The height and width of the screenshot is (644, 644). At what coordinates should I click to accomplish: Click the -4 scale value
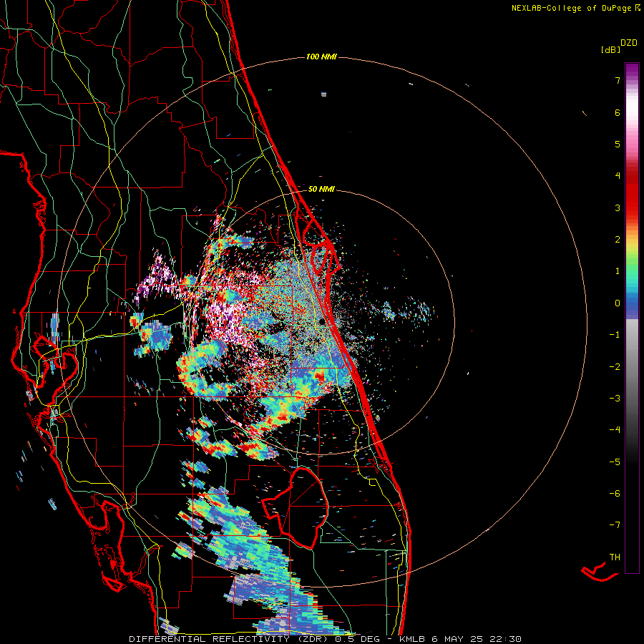pyautogui.click(x=615, y=430)
